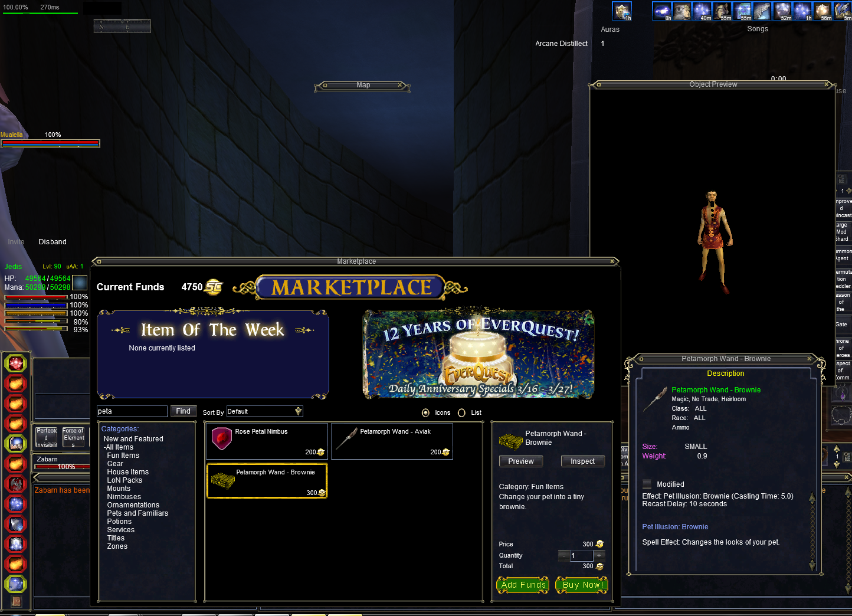Screen dimensions: 852x616
Task: Select the Icons view radio button
Action: coord(425,412)
